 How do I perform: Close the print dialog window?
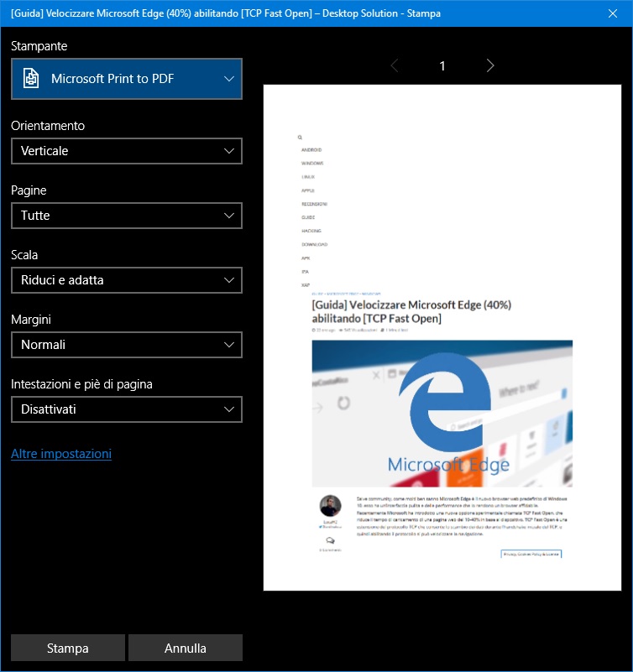pyautogui.click(x=613, y=13)
